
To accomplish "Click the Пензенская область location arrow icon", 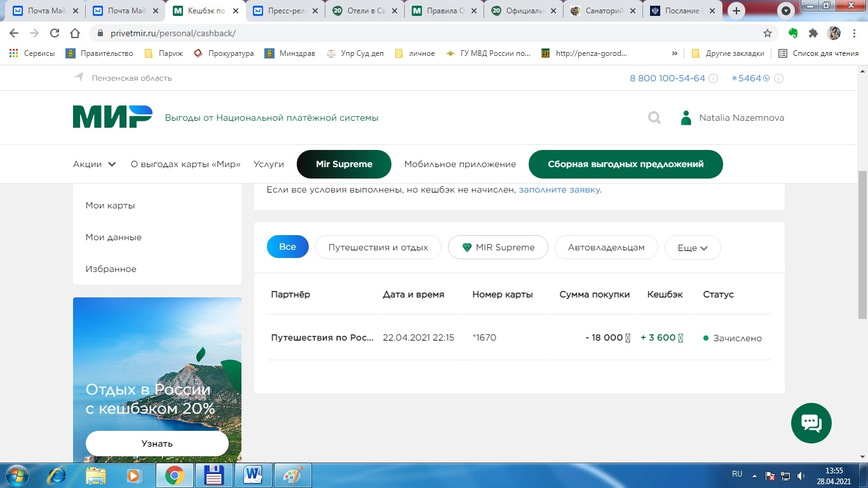I will (79, 78).
